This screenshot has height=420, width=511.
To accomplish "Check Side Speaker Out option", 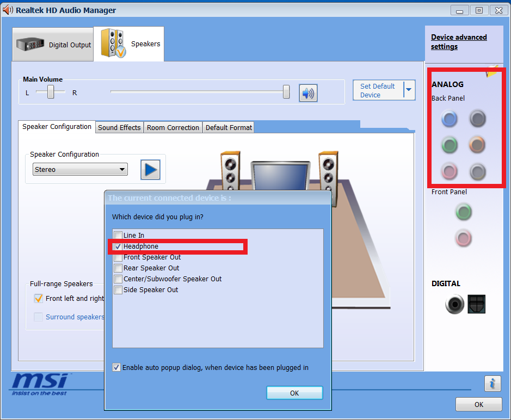I will coord(118,290).
